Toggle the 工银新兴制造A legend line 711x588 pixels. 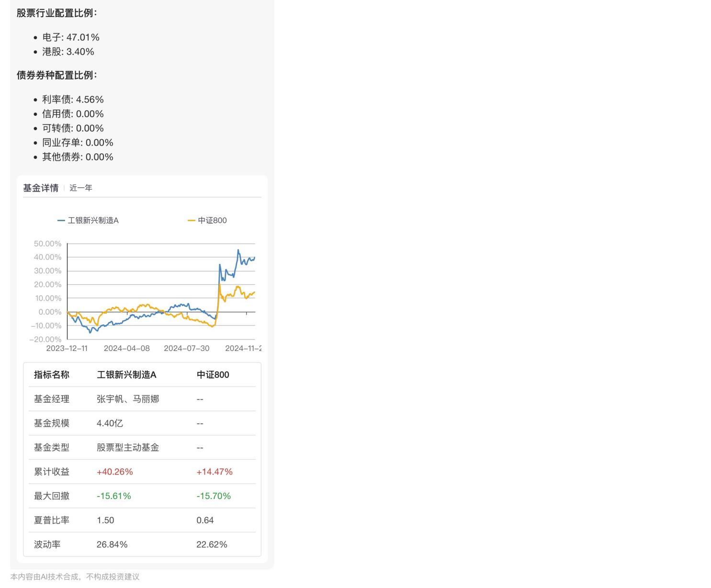tap(90, 220)
